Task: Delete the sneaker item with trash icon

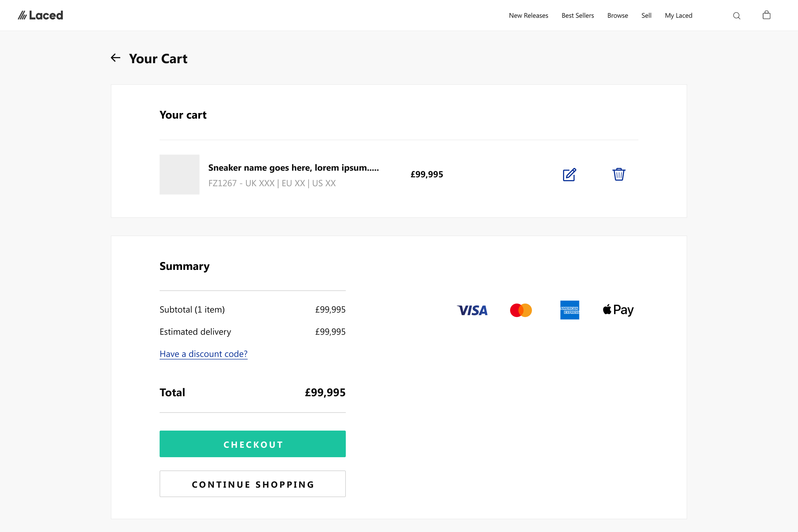Action: (619, 174)
